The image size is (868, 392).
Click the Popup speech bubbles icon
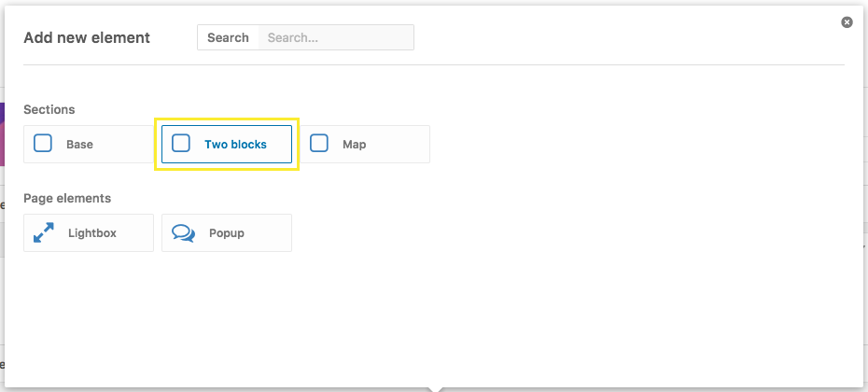(x=183, y=233)
